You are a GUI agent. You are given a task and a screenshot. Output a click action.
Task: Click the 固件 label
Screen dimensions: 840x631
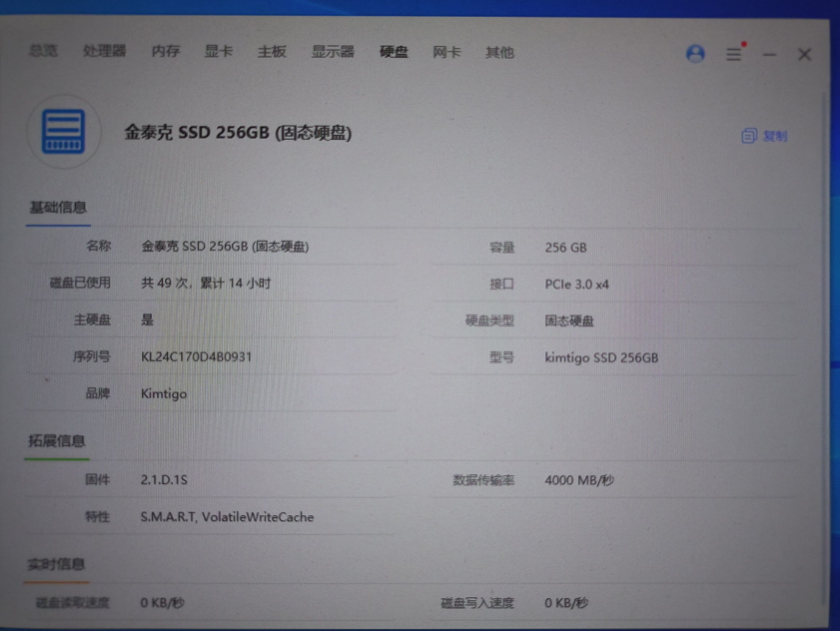click(x=98, y=480)
